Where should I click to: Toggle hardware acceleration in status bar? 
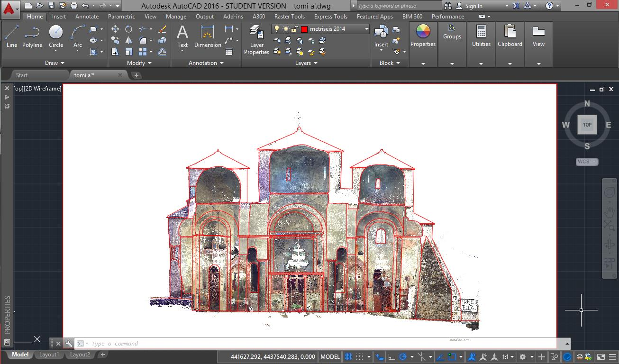tap(567, 356)
